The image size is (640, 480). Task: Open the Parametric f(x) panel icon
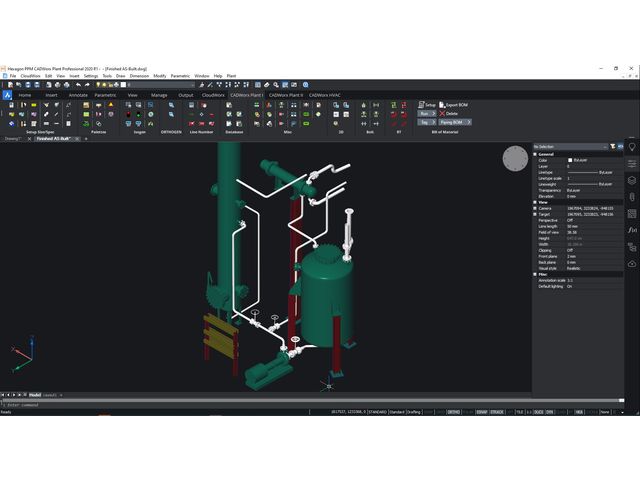coord(632,230)
